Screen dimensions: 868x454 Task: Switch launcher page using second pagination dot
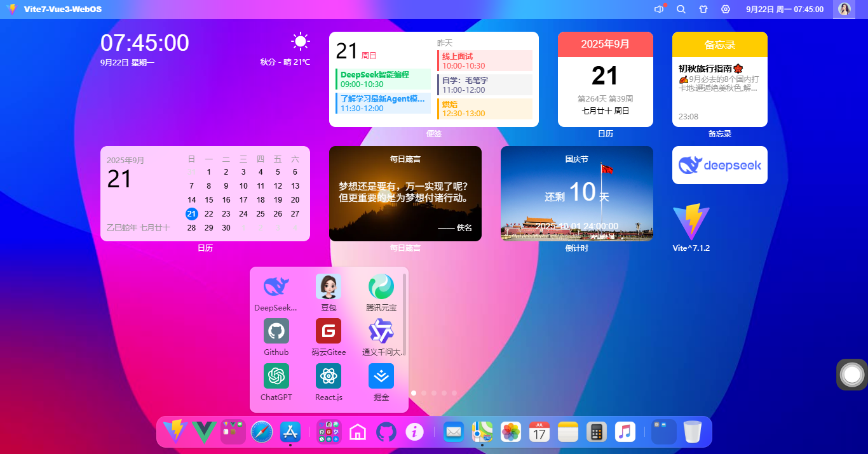pos(423,393)
